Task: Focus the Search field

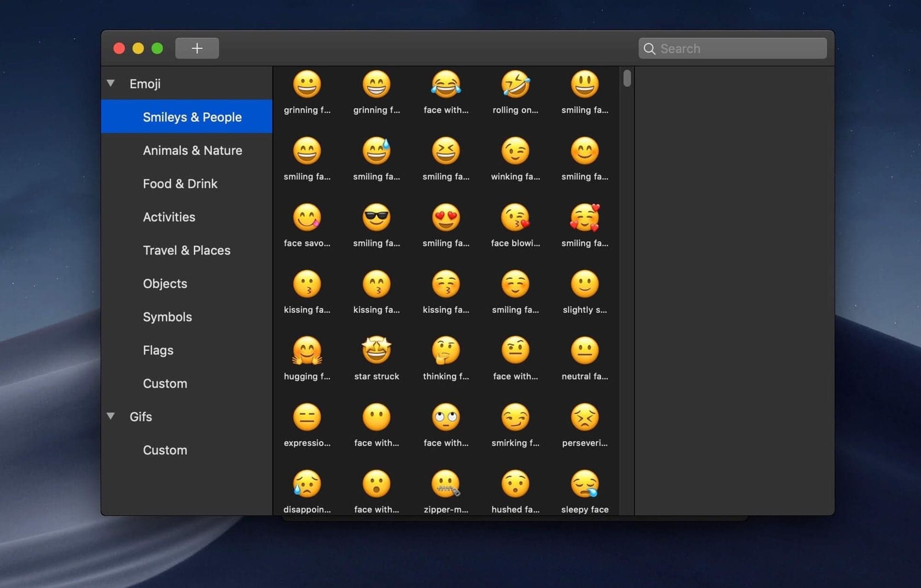Action: tap(732, 48)
